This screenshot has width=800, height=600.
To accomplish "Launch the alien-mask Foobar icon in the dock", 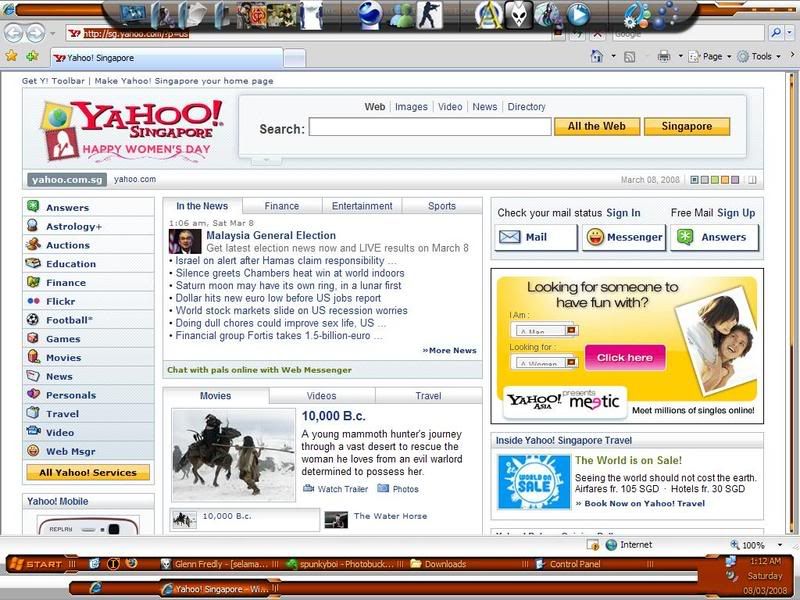I will coord(519,14).
